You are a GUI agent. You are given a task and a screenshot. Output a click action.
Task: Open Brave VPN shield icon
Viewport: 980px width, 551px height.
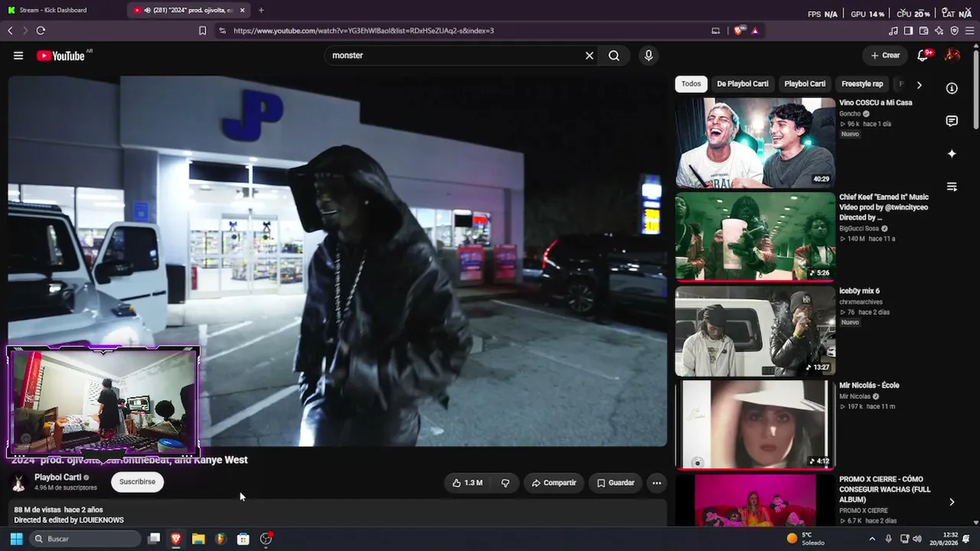954,31
